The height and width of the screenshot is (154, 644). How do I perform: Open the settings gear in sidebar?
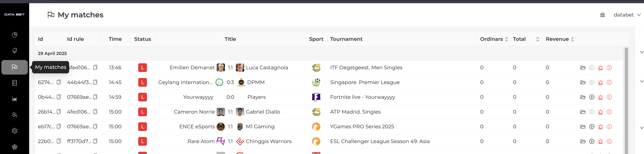(15, 131)
